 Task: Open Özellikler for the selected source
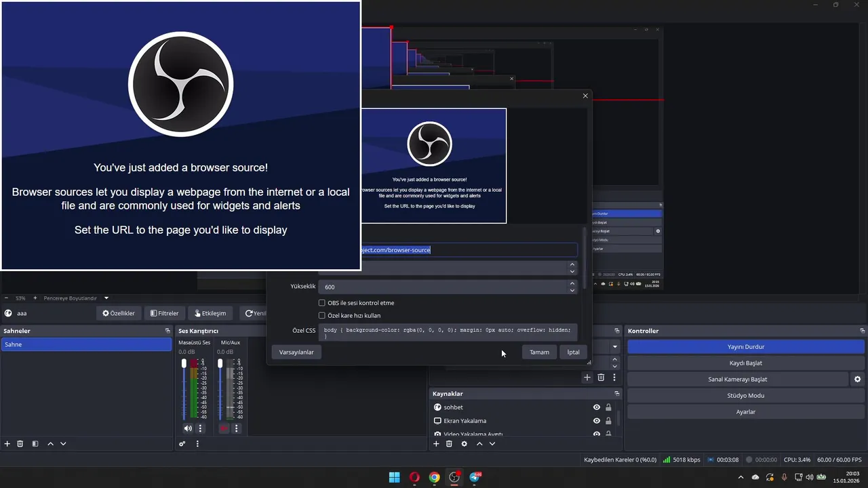[119, 313]
